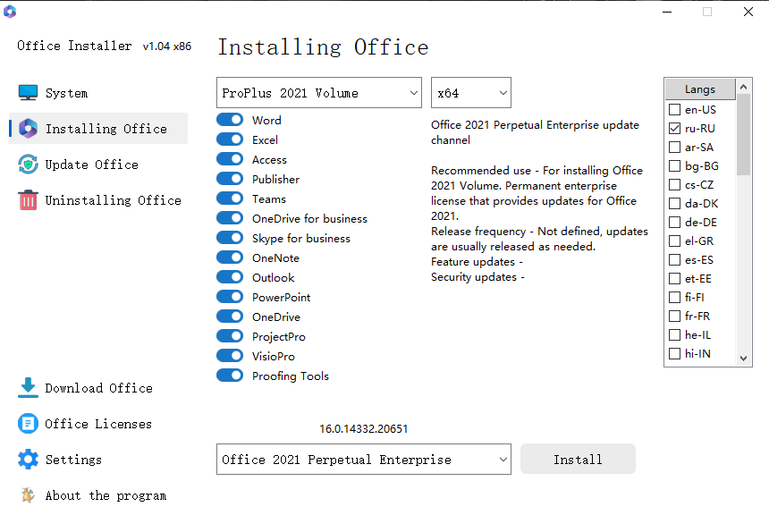Disable the Publisher toggle
Viewport: 769px width, 532px height.
pos(230,179)
